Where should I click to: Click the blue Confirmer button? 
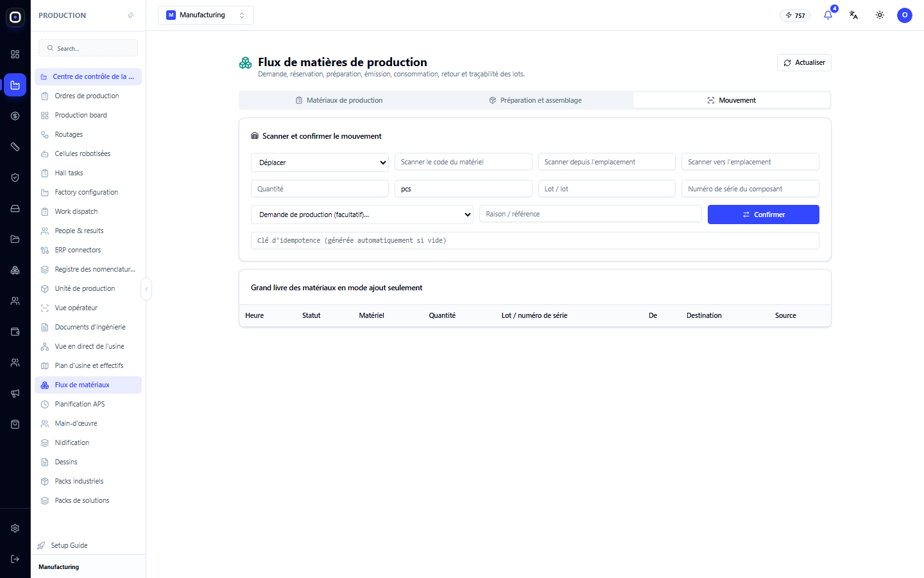click(764, 215)
